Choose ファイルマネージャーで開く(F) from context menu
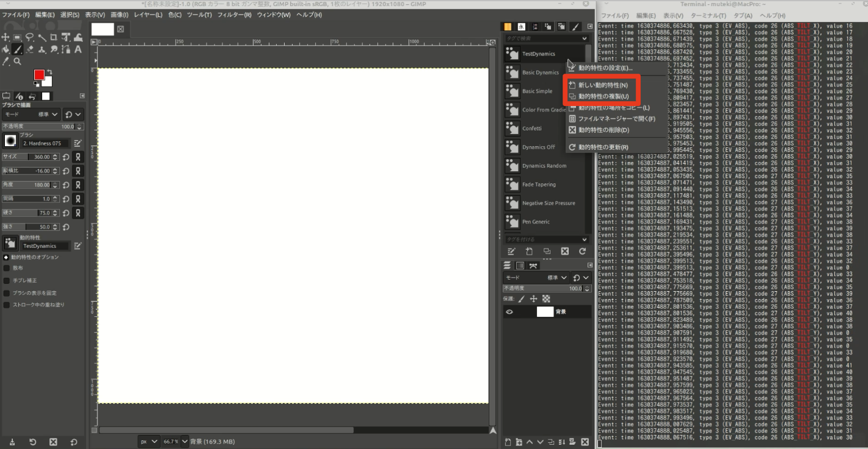The height and width of the screenshot is (449, 868). [x=616, y=119]
